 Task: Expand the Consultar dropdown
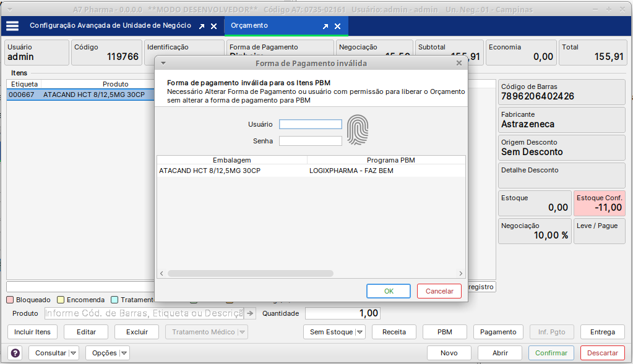pyautogui.click(x=74, y=353)
